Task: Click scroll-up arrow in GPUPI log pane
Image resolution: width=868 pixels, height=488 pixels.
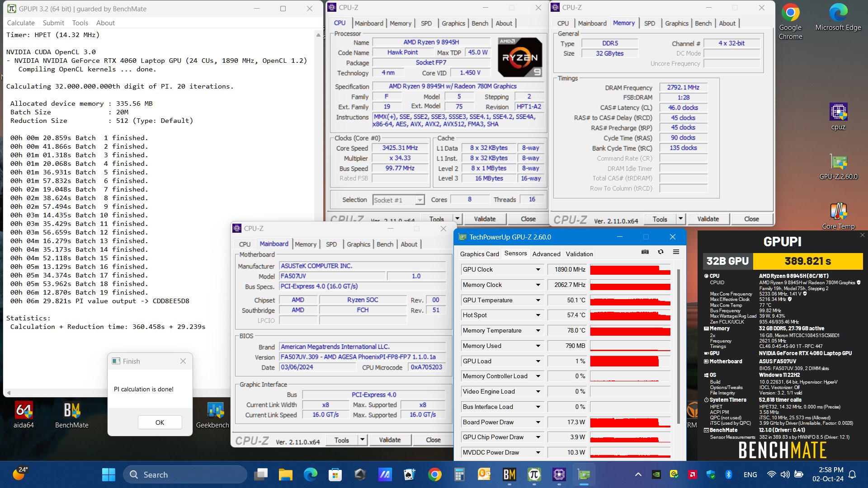Action: coord(318,35)
